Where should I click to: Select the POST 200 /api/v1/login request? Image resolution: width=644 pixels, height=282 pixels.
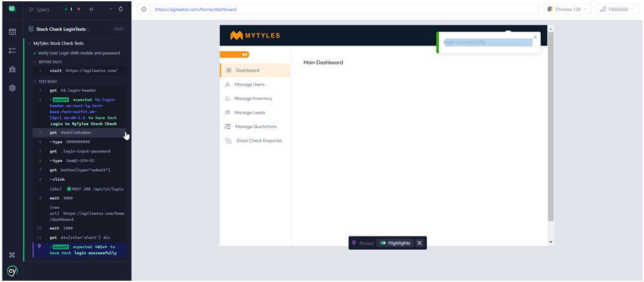80,189
